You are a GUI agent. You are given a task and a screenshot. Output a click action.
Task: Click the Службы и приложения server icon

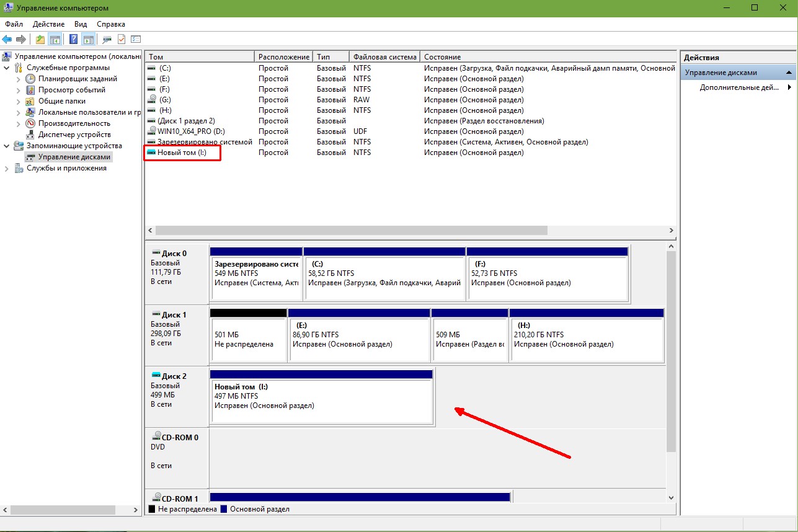tap(19, 168)
